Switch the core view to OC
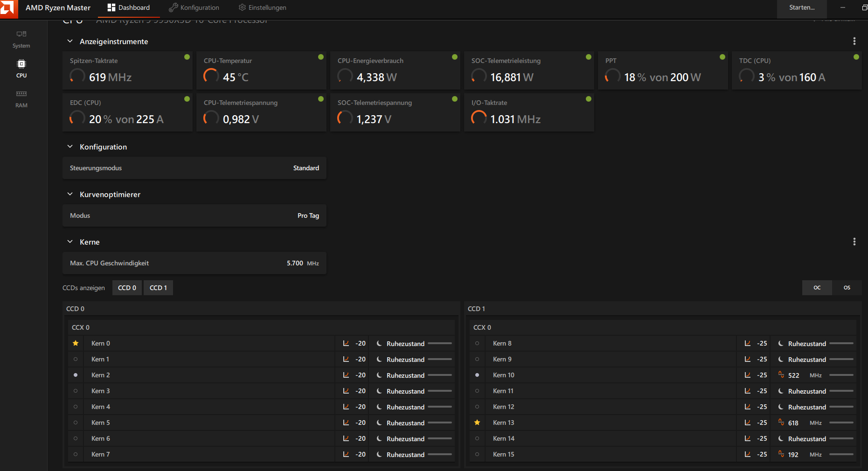Image resolution: width=868 pixels, height=471 pixels. [817, 288]
